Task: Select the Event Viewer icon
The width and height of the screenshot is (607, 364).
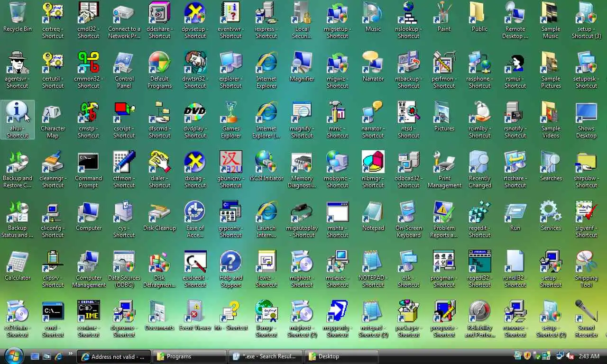Action: tap(195, 316)
